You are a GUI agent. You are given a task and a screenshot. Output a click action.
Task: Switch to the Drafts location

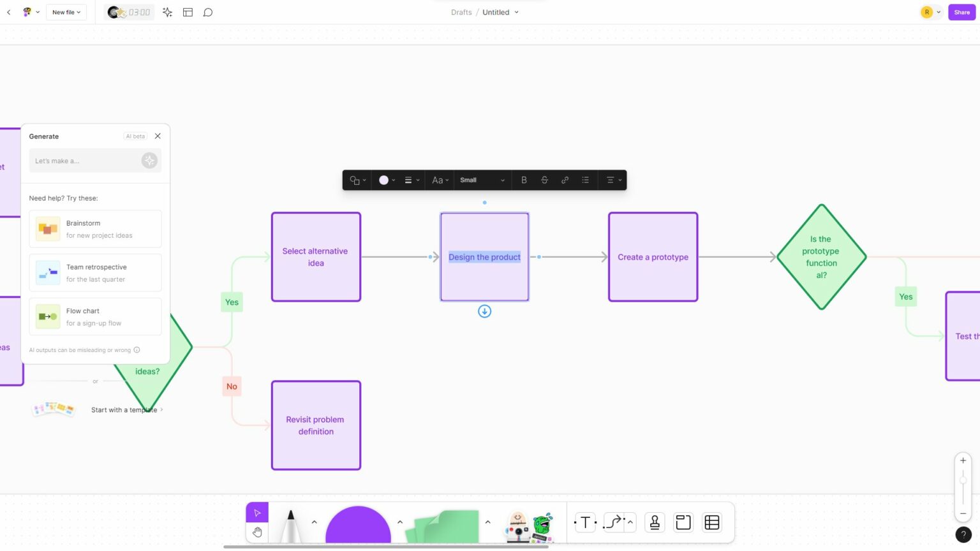tap(461, 11)
